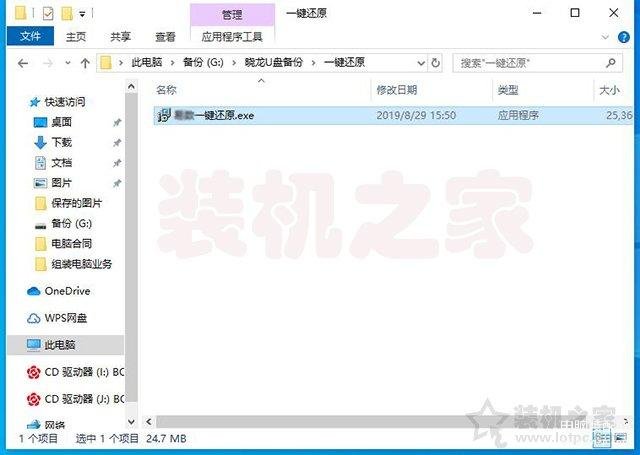The height and width of the screenshot is (455, 640).
Task: Sort by the 大小 column header
Action: tap(609, 90)
